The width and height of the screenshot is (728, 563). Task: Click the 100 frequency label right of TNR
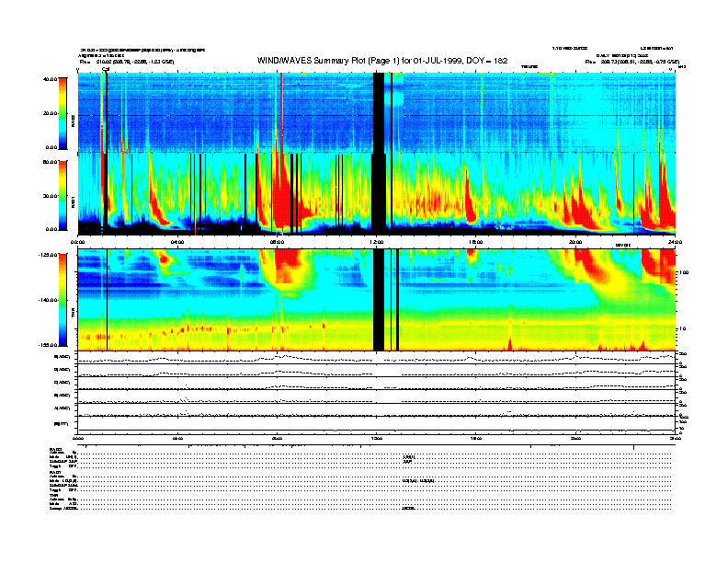click(x=684, y=272)
